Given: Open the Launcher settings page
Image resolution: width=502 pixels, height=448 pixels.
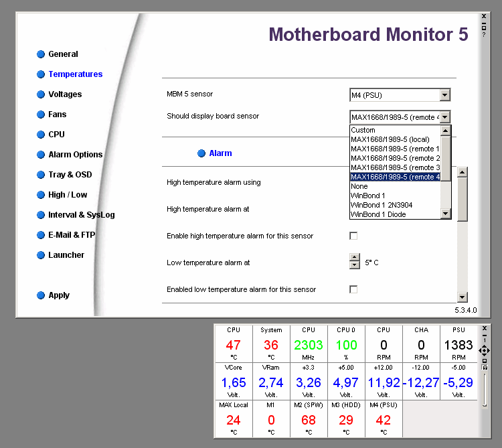Looking at the screenshot, I should [x=66, y=255].
